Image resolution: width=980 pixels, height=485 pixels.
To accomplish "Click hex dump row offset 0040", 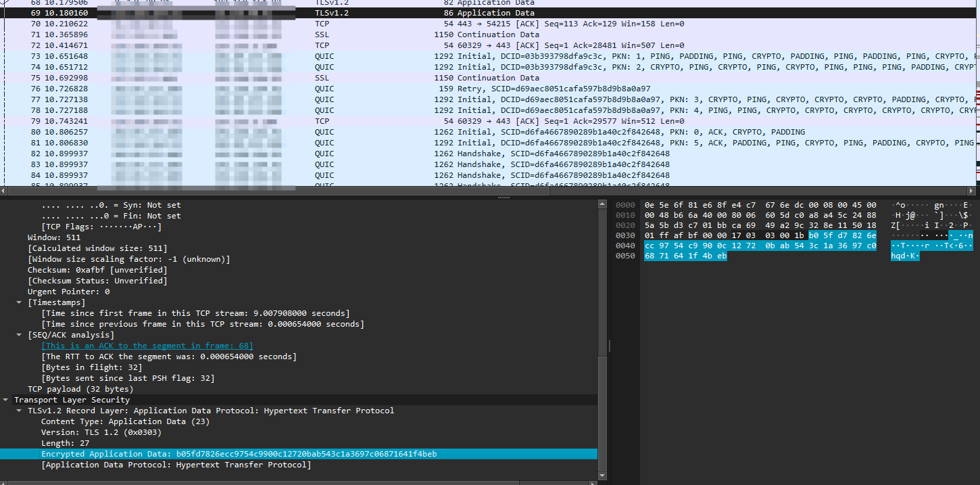I will pyautogui.click(x=626, y=246).
